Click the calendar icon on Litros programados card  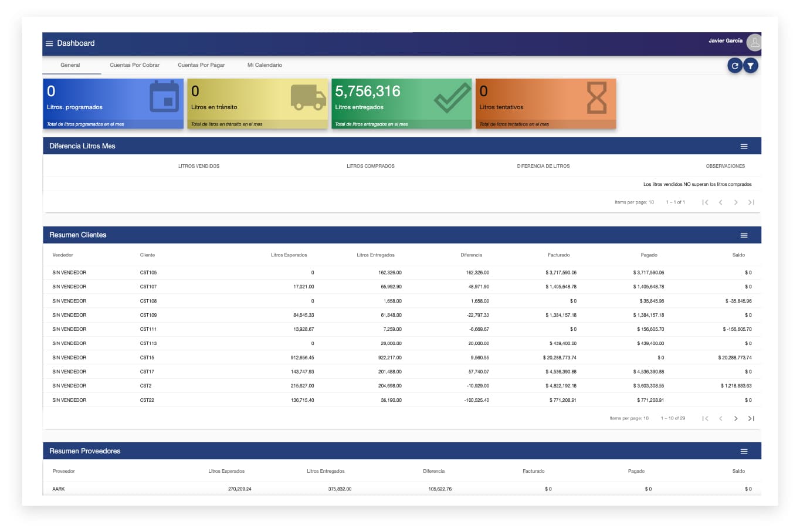coord(164,97)
